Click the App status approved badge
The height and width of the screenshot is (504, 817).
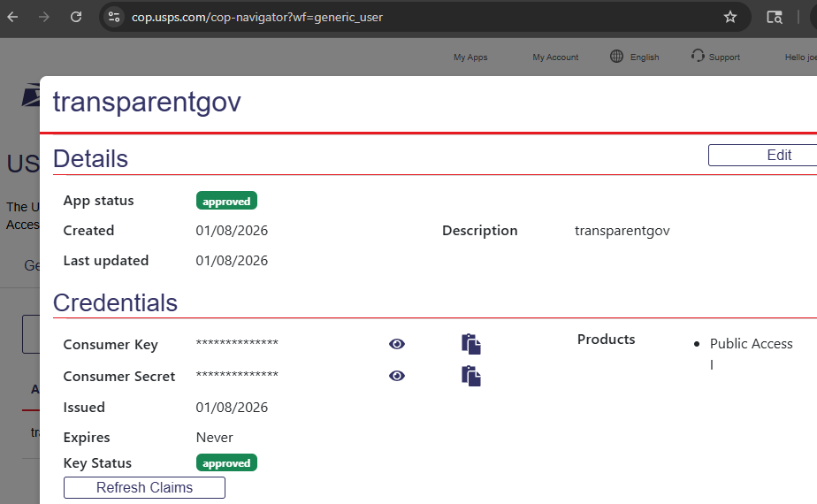pos(226,201)
